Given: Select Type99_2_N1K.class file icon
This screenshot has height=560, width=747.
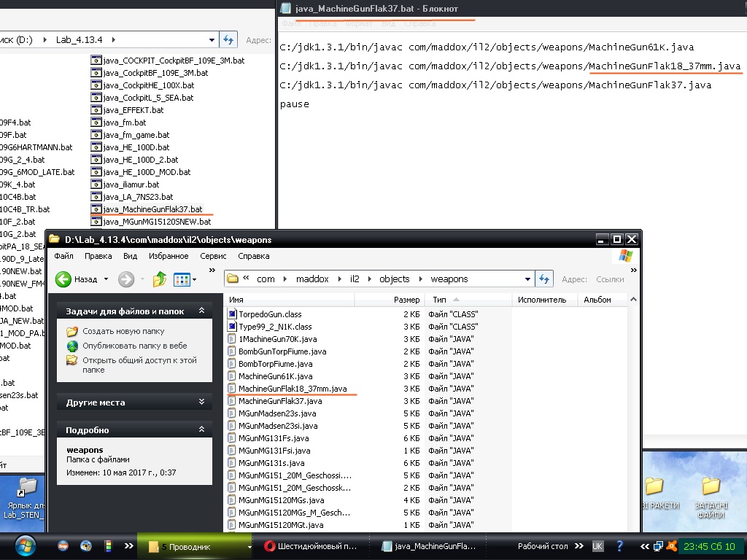Looking at the screenshot, I should click(x=232, y=326).
